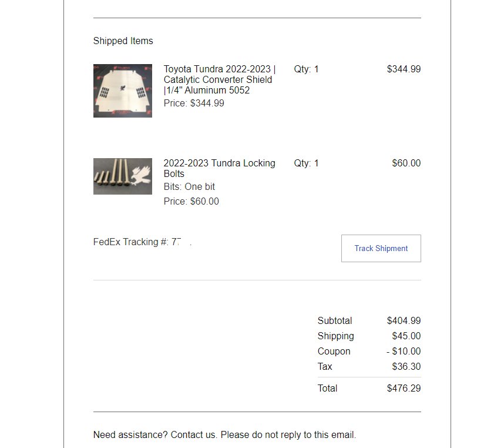Screen dimensions: 504x448
Task: Click Qty: 1 for the locking bolts
Action: (306, 163)
